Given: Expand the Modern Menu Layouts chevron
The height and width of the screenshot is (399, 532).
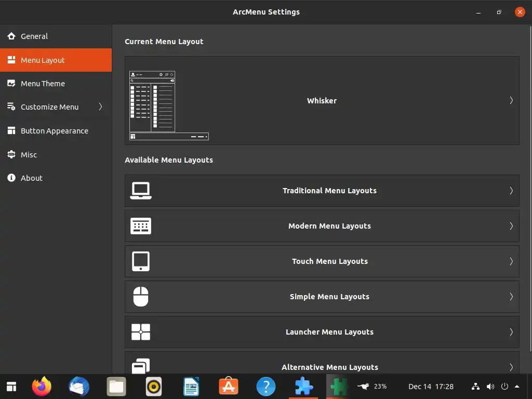Looking at the screenshot, I should click(511, 226).
